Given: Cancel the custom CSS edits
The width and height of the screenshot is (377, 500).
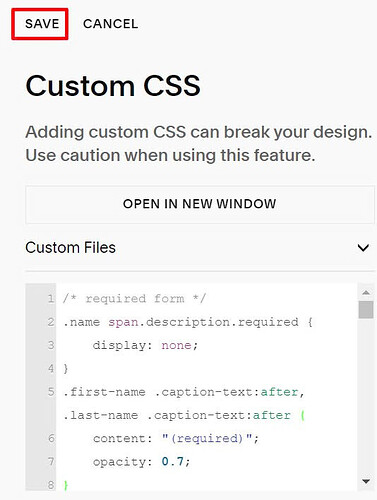Looking at the screenshot, I should coord(110,24).
